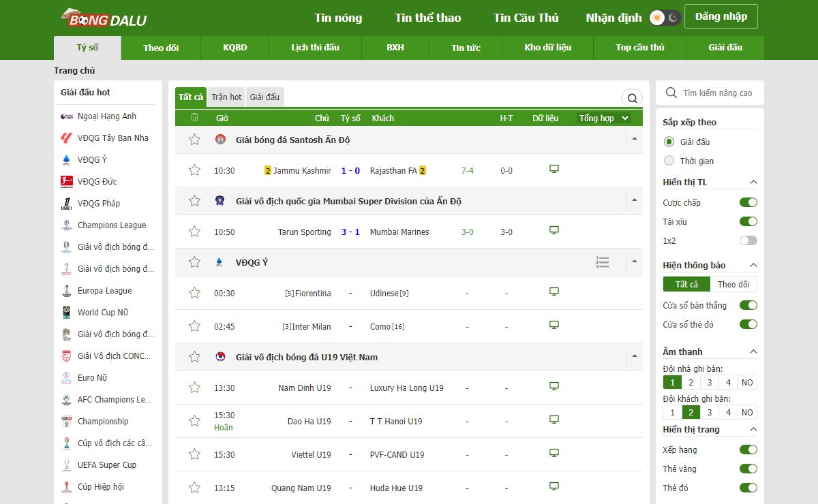Image resolution: width=818 pixels, height=504 pixels.
Task: Collapse the Hiển thị trang panel
Action: 753,429
